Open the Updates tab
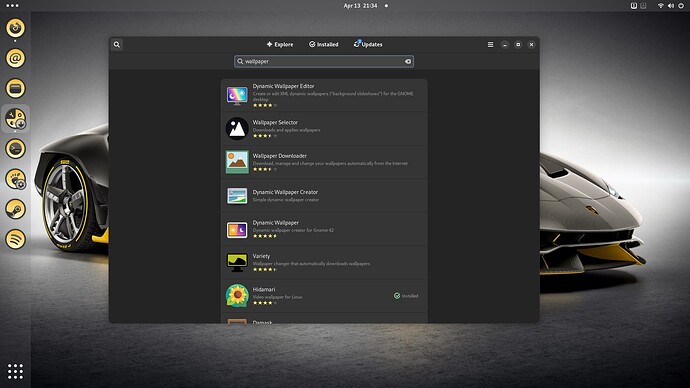Image resolution: width=690 pixels, height=388 pixels. 368,44
